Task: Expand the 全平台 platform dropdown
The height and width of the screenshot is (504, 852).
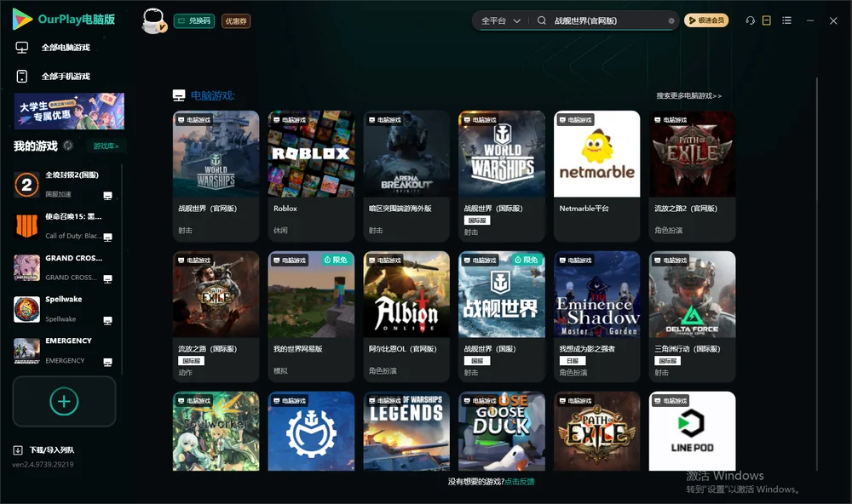Action: pos(500,20)
